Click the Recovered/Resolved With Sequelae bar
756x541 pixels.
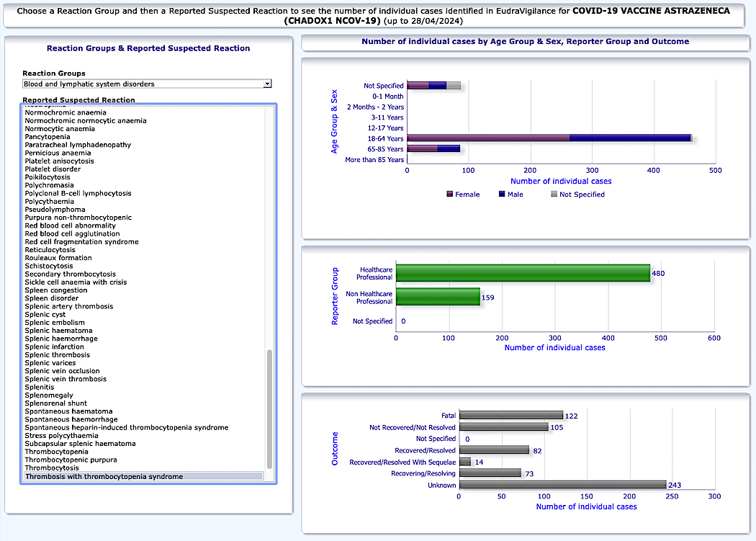coord(465,462)
